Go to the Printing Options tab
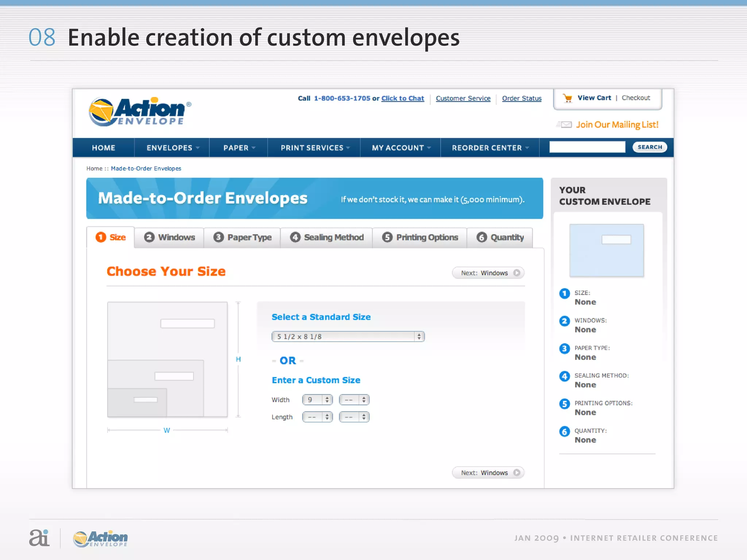This screenshot has height=560, width=747. point(420,238)
